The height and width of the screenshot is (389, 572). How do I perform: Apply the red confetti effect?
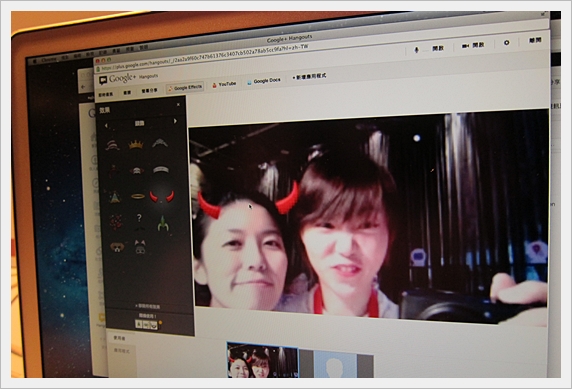click(116, 222)
